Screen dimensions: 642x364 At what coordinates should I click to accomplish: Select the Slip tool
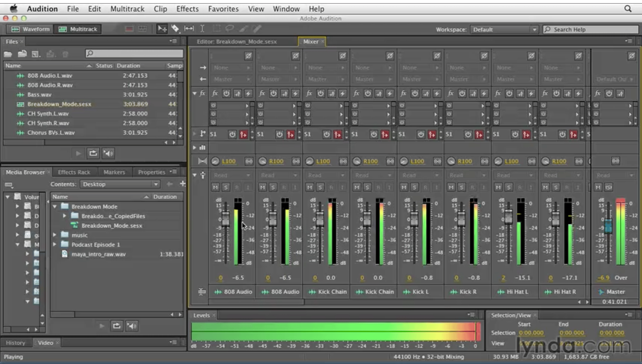(x=189, y=29)
